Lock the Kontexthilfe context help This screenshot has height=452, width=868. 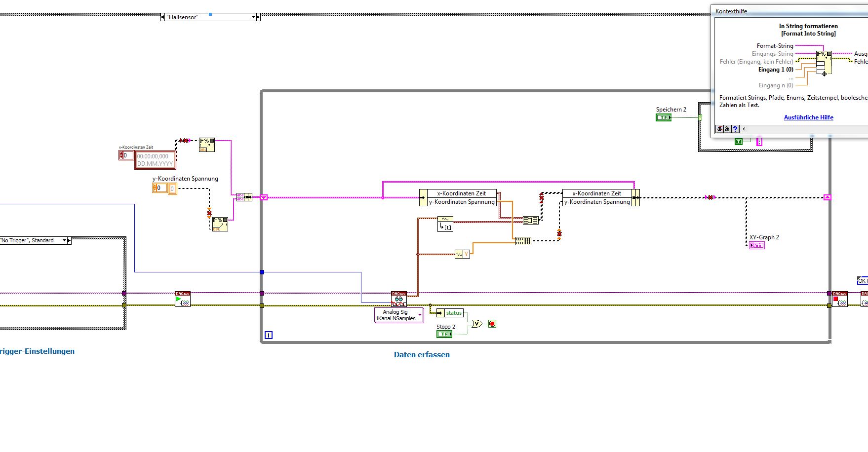pyautogui.click(x=727, y=129)
